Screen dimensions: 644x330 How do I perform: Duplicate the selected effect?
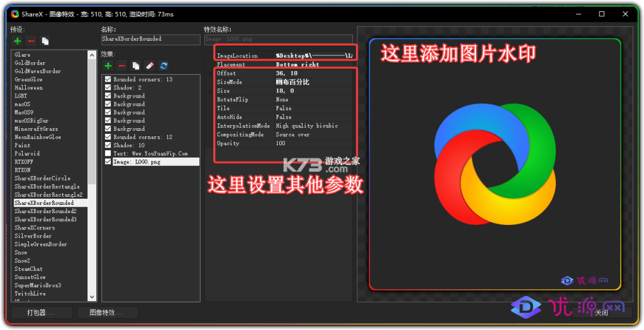point(136,65)
